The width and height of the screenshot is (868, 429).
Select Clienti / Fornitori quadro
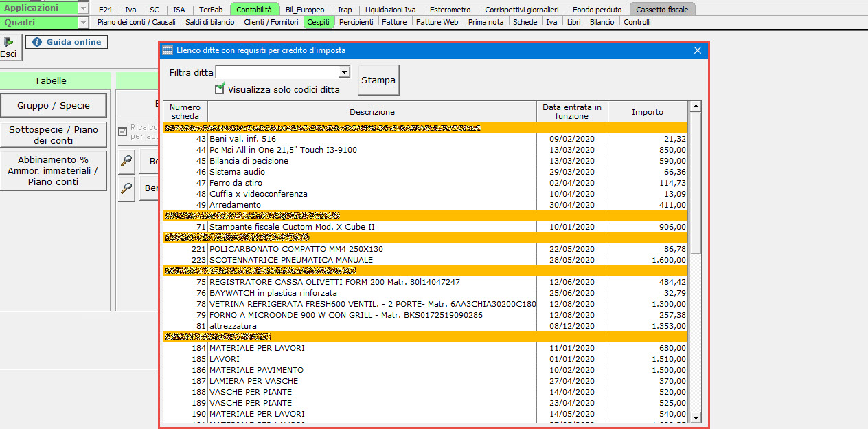pyautogui.click(x=271, y=22)
